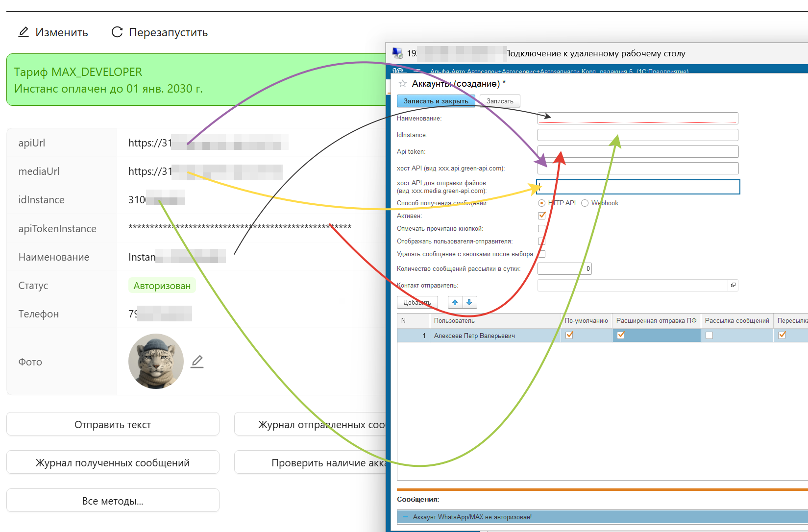
Task: Click the Количество сообщений рассылки в сутки field
Action: click(x=564, y=268)
